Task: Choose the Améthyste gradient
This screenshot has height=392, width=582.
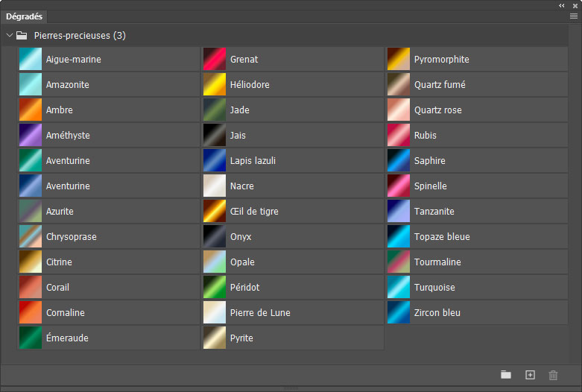Action: pyautogui.click(x=31, y=136)
